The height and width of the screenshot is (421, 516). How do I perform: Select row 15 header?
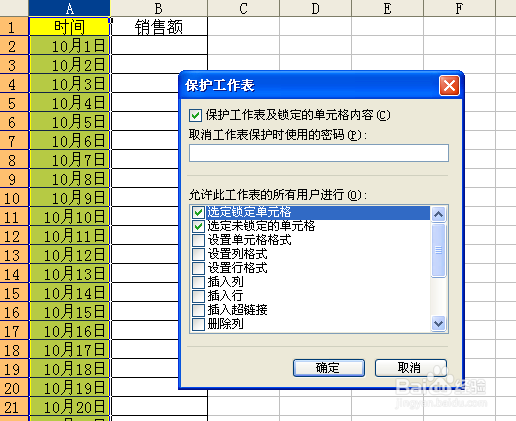(x=14, y=293)
